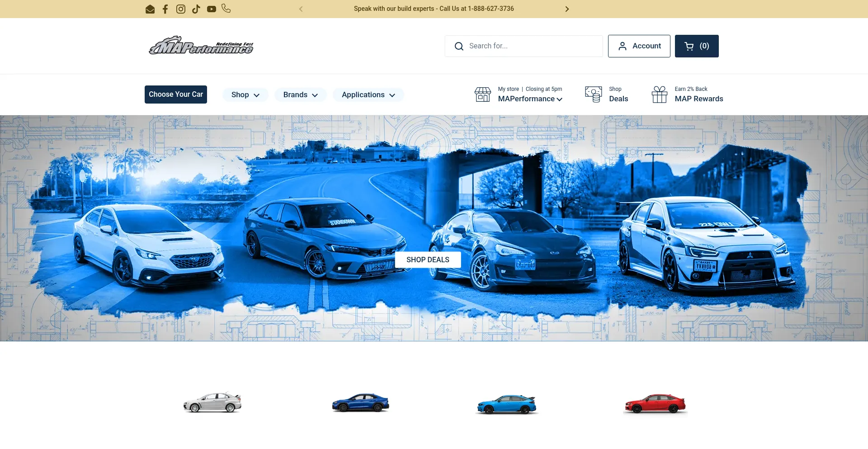
Task: Open the Facebook social icon
Action: click(165, 9)
